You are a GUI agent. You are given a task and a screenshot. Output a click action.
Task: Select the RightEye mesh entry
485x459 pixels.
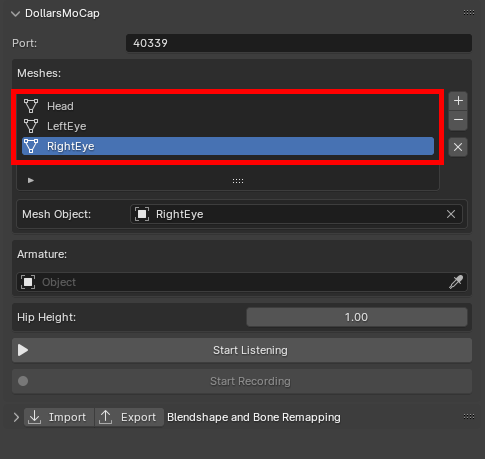pos(228,146)
